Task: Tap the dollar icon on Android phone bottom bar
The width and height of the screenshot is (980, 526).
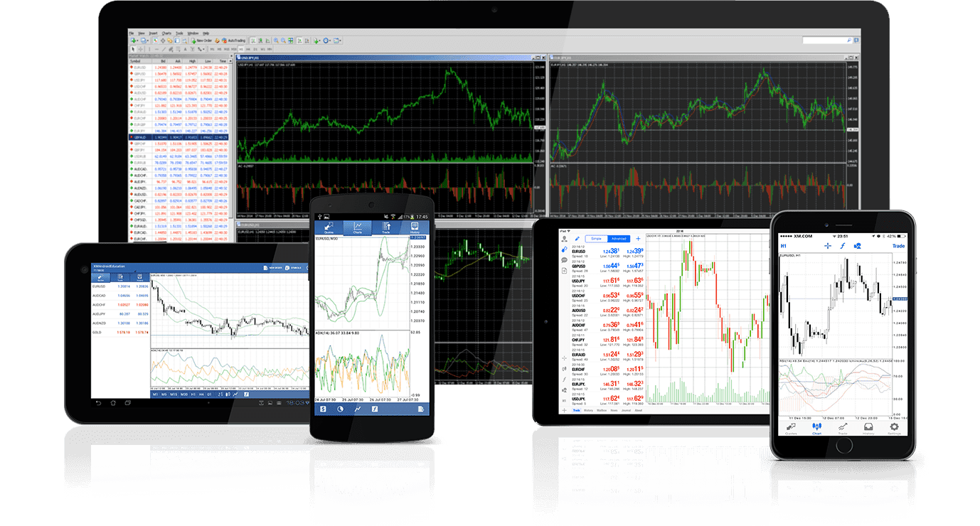Action: [322, 409]
